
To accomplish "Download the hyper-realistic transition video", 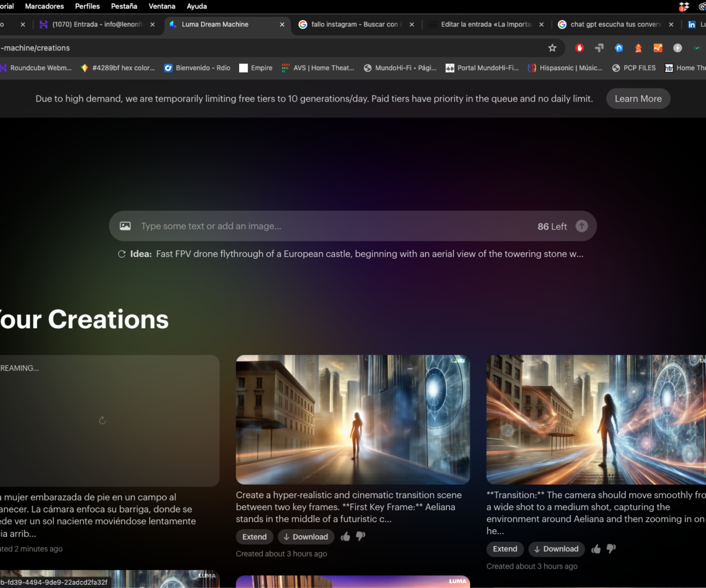I will coord(306,537).
